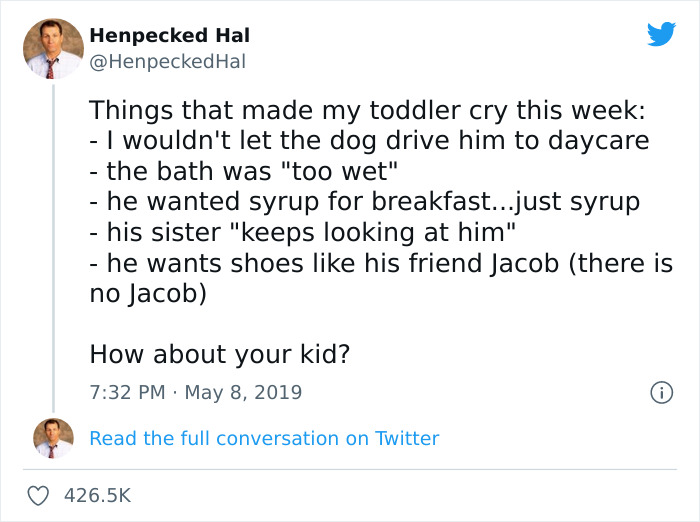Image resolution: width=700 pixels, height=522 pixels.
Task: Open the Henpecked Hal display name
Action: point(169,35)
